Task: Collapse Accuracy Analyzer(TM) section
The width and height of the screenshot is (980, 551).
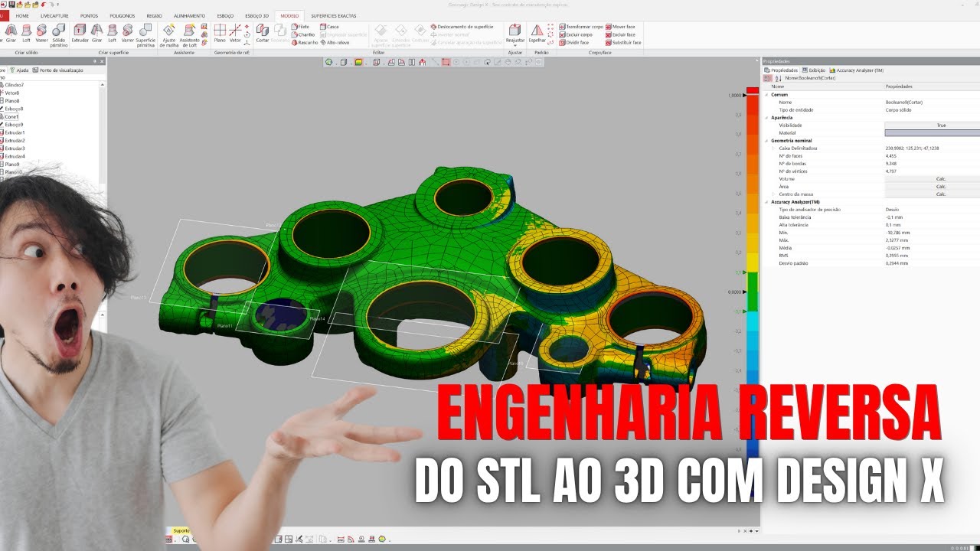Action: 766,202
